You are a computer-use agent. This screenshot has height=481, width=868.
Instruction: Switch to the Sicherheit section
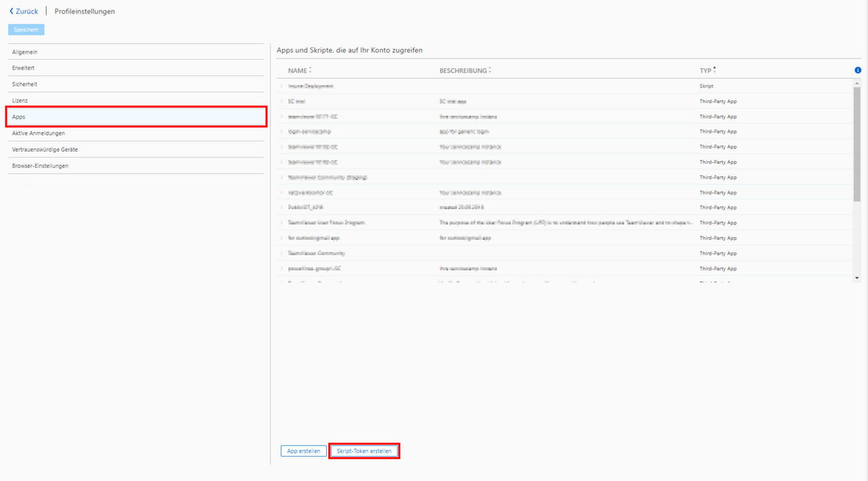pyautogui.click(x=136, y=84)
